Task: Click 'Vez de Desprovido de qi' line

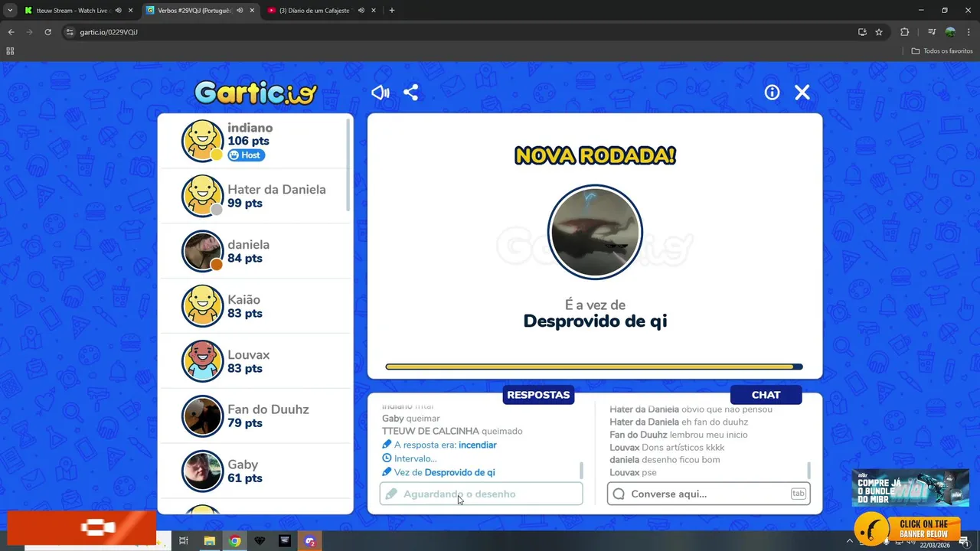Action: (439, 472)
